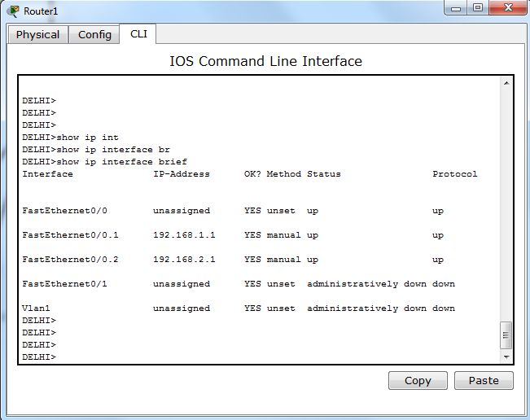Click the IOS Command Line Interface heading
Screen dimensions: 530x420
pos(265,61)
